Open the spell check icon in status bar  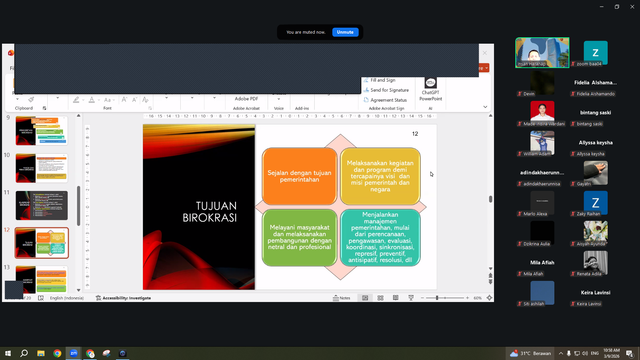(41, 298)
